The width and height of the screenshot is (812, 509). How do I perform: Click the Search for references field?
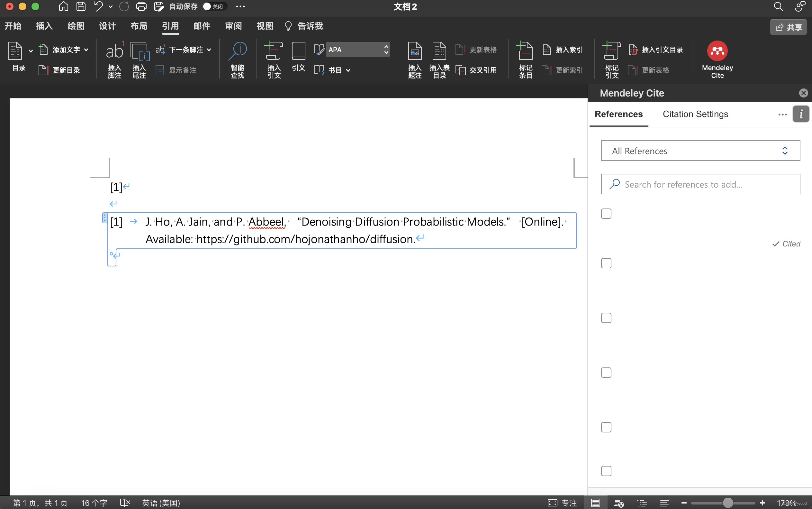click(x=700, y=184)
